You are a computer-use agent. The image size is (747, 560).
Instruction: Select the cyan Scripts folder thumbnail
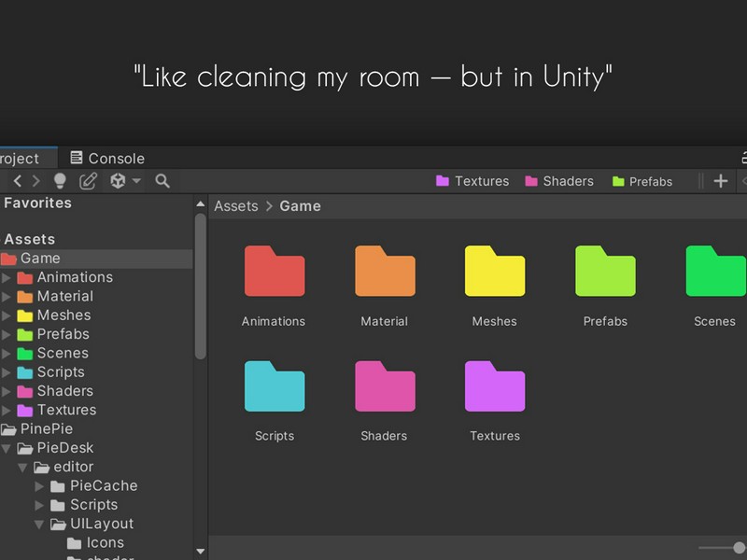275,386
